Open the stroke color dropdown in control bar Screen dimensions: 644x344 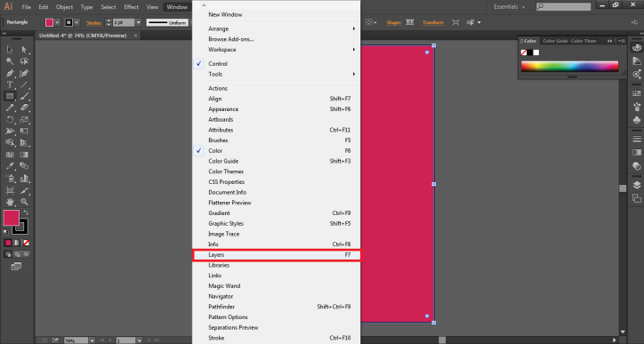click(x=76, y=22)
